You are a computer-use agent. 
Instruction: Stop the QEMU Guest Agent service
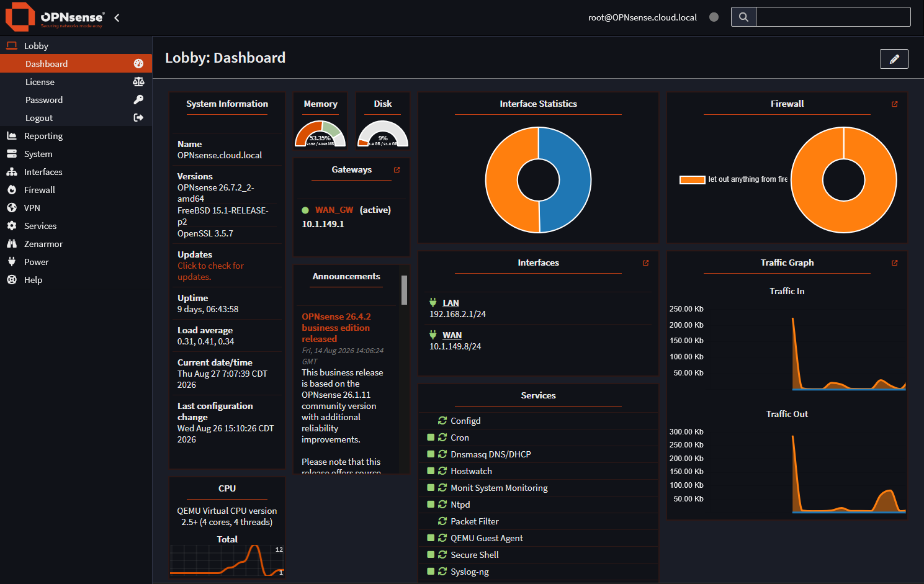point(431,538)
